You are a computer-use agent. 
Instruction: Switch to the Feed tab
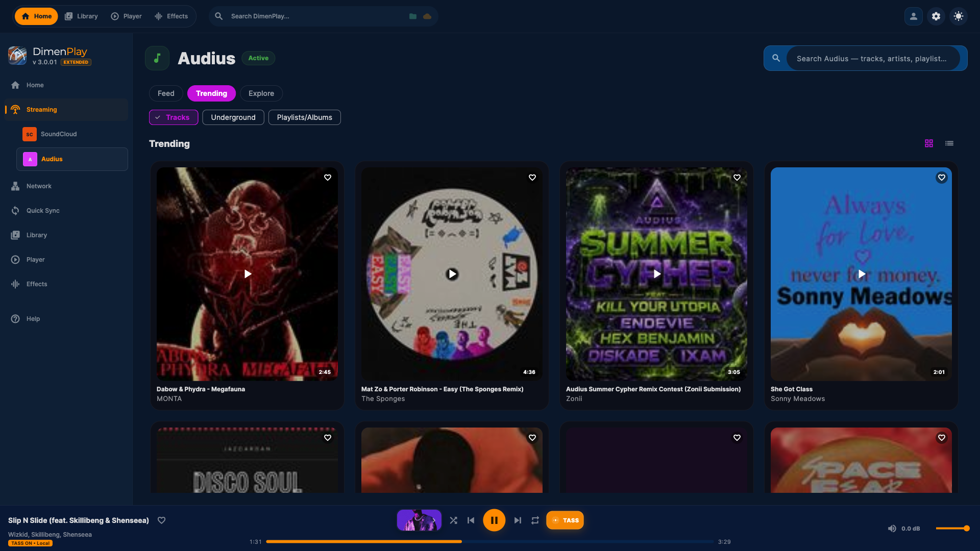click(x=166, y=93)
